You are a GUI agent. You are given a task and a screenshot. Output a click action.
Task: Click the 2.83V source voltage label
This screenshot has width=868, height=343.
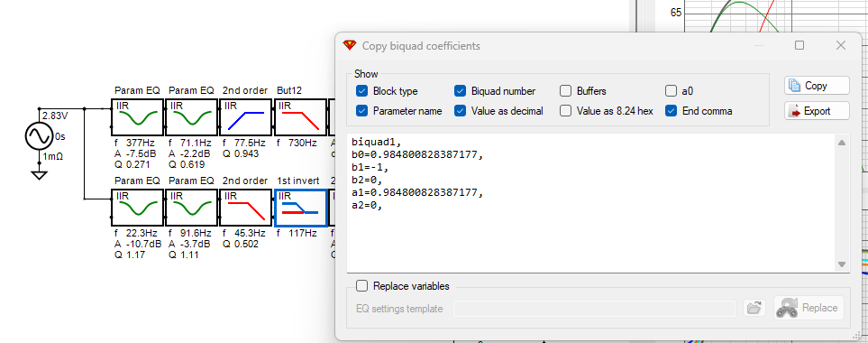[55, 116]
